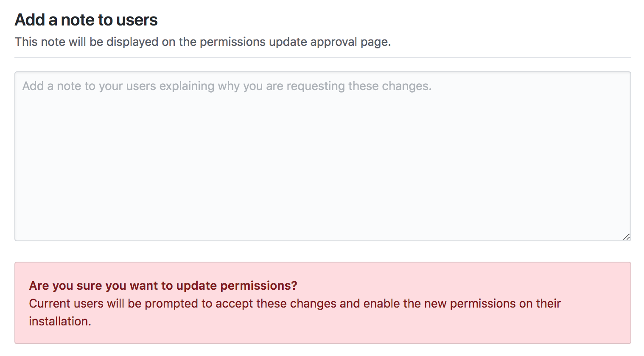Click the top edge of the note textarea
The height and width of the screenshot is (356, 644).
click(x=322, y=72)
